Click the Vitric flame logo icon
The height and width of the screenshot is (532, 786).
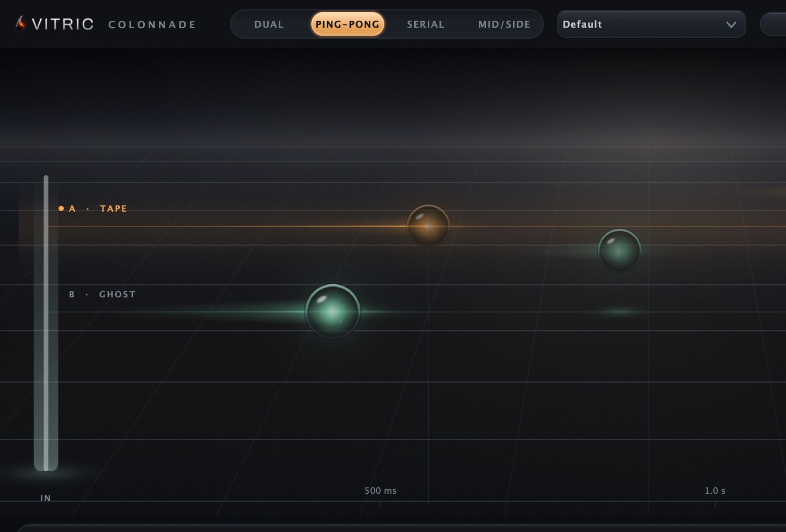click(21, 24)
